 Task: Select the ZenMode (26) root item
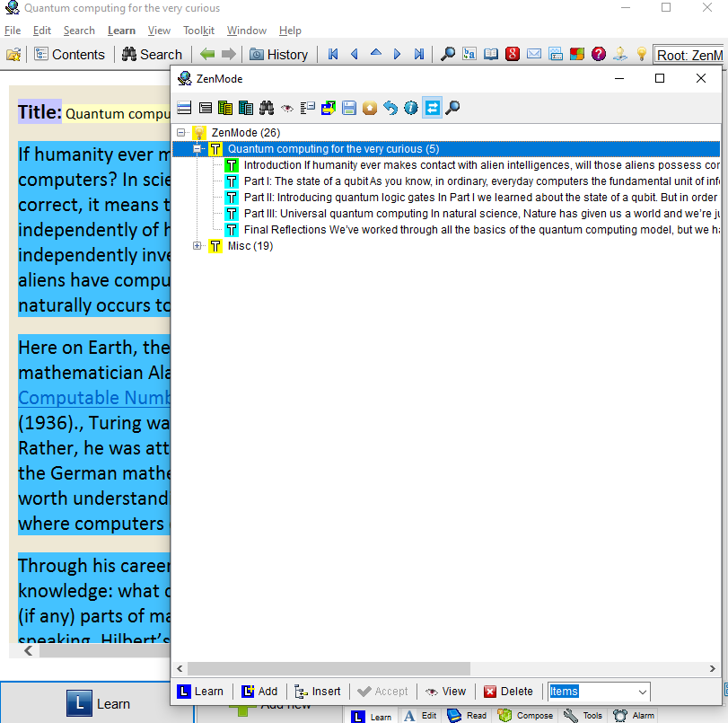click(246, 133)
